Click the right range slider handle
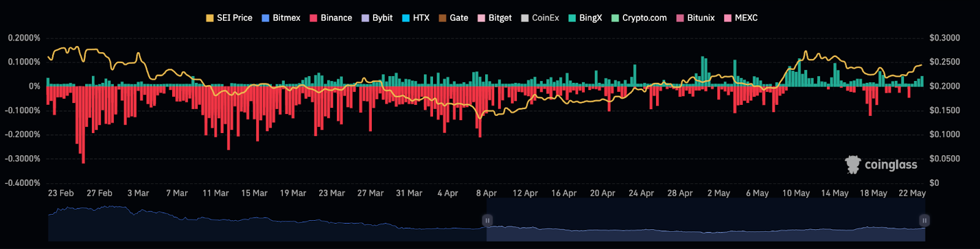This screenshot has width=980, height=249. tap(924, 220)
